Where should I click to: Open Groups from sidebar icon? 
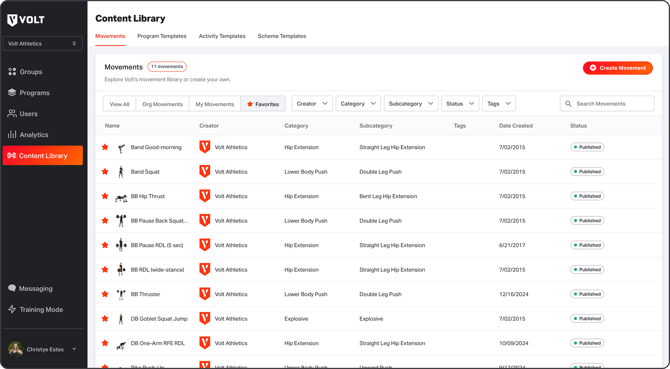(x=12, y=72)
